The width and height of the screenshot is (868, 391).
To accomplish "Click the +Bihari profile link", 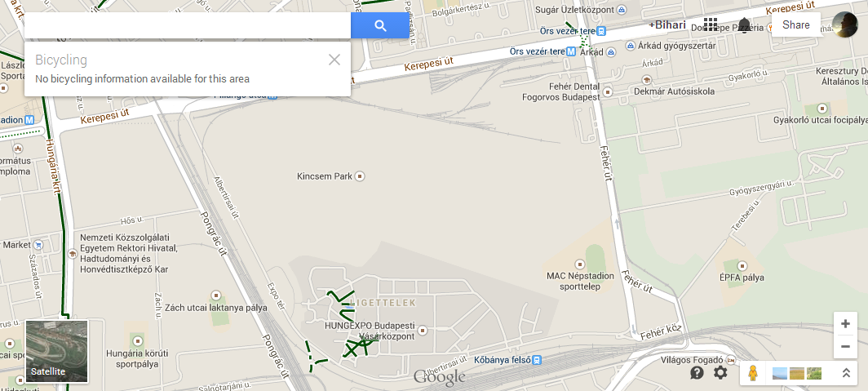I will coord(667,25).
